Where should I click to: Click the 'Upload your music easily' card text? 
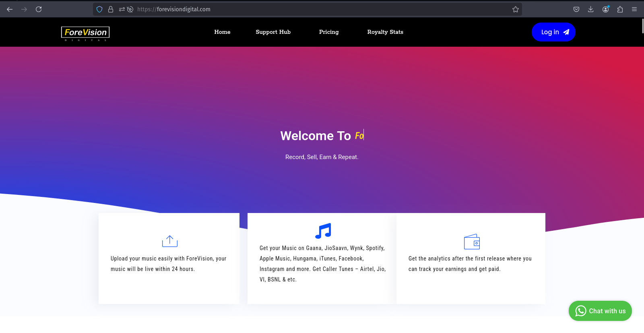169,264
